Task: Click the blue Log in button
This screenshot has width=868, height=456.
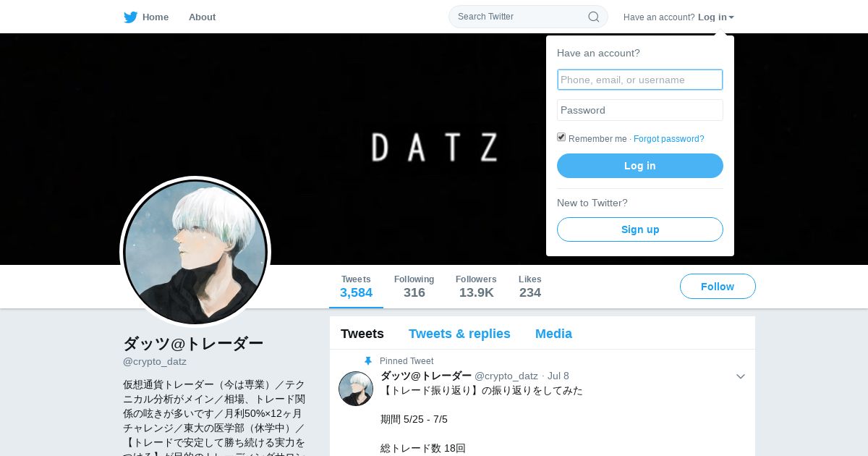Action: [640, 166]
